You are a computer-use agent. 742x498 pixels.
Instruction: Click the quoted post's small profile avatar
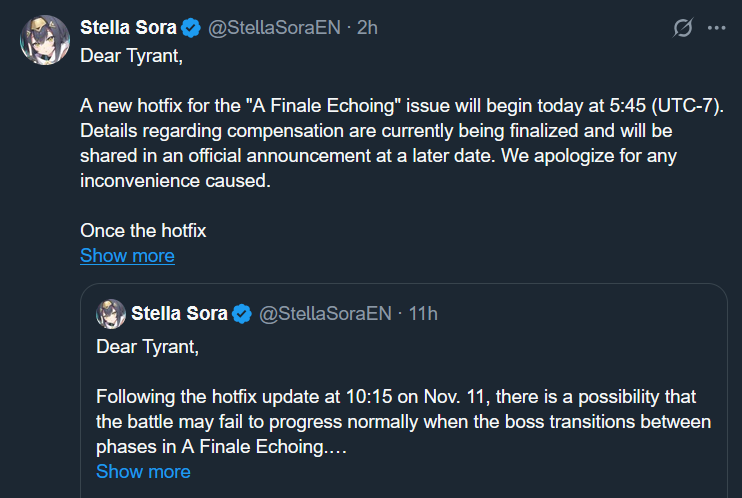point(110,314)
